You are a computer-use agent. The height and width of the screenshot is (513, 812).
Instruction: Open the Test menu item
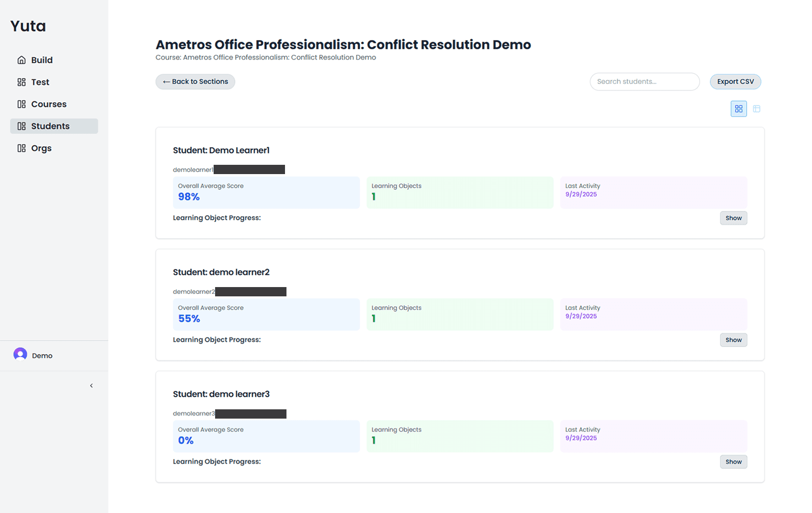[40, 82]
